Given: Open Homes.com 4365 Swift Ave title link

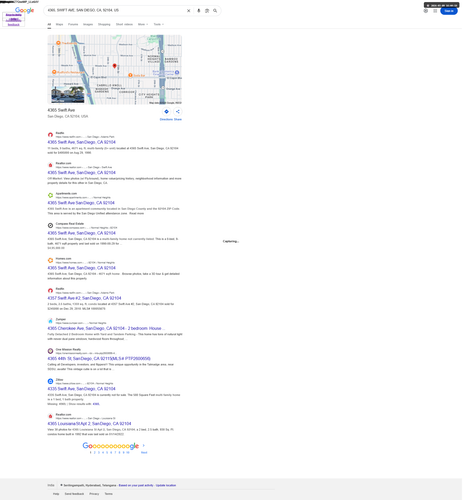Looking at the screenshot, I should point(82,268).
